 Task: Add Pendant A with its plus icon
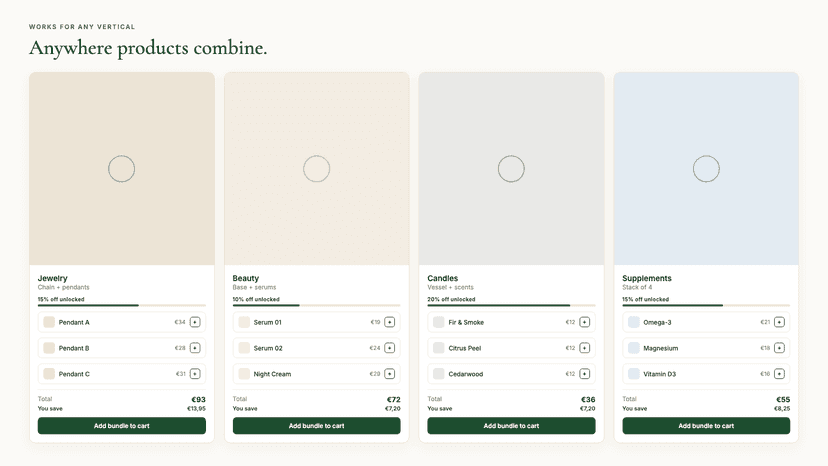(195, 322)
